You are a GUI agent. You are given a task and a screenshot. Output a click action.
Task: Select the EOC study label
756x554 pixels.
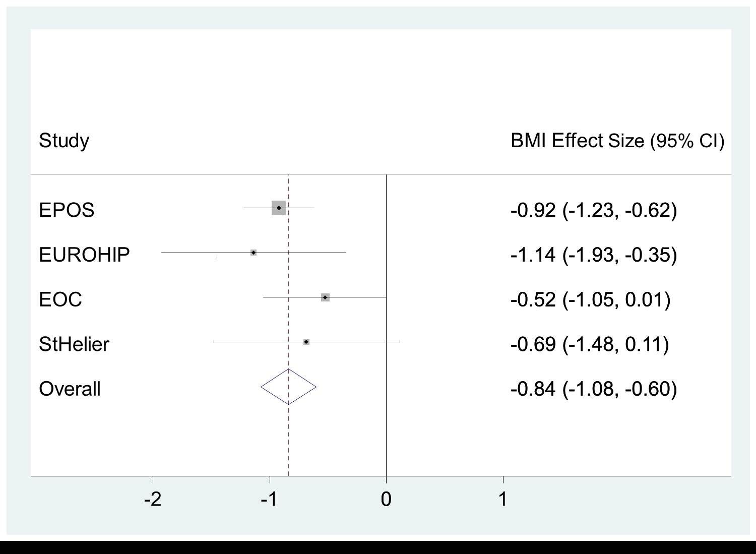(60, 299)
